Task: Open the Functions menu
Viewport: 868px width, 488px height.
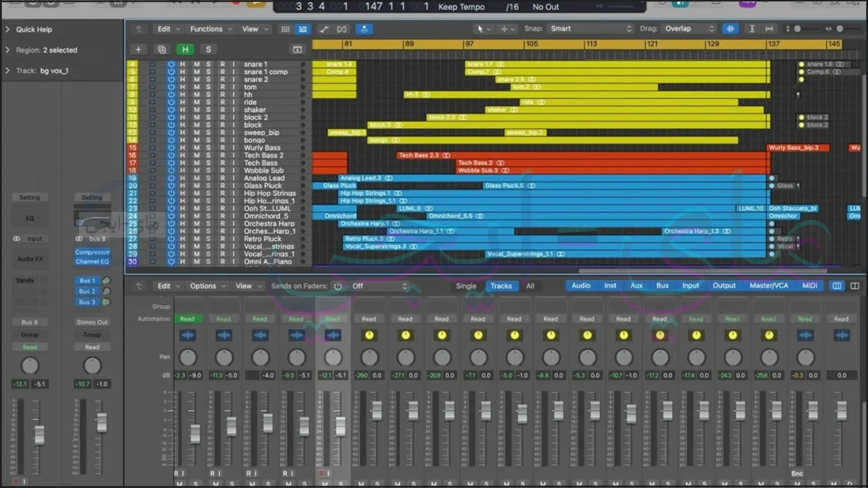Action: tap(211, 29)
